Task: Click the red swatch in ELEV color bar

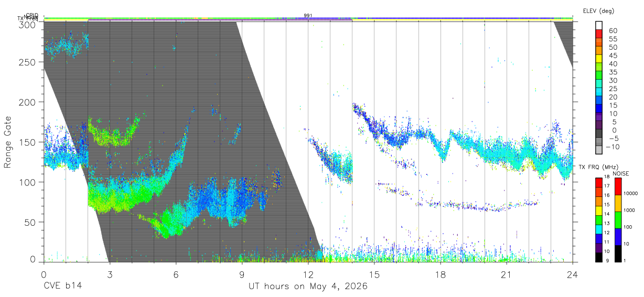Action: pyautogui.click(x=599, y=34)
